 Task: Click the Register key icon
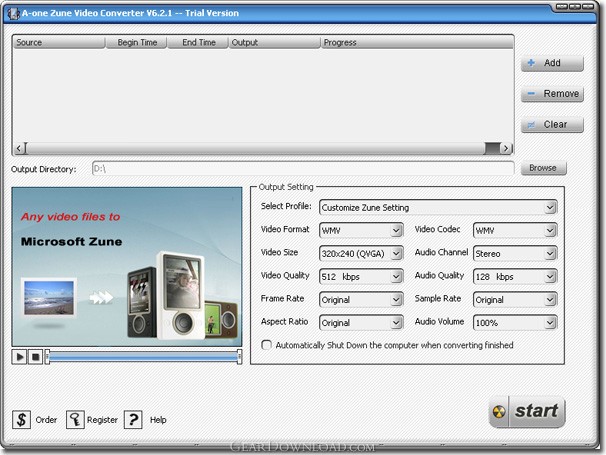75,419
